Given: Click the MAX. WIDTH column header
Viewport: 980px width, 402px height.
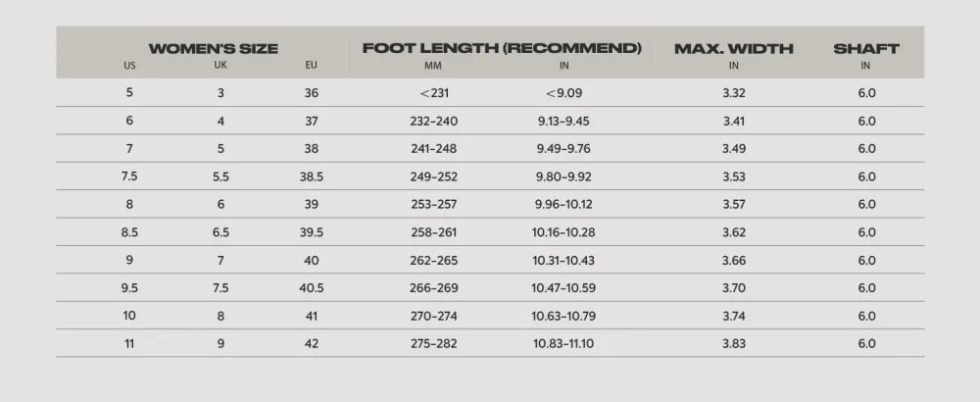Looking at the screenshot, I should (734, 49).
